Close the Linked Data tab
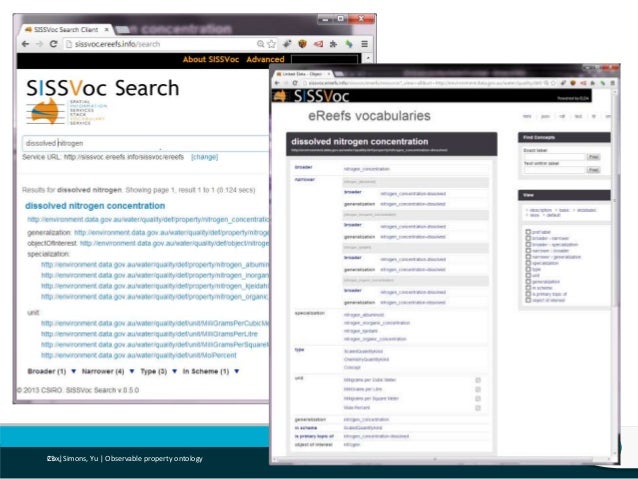 pyautogui.click(x=329, y=74)
